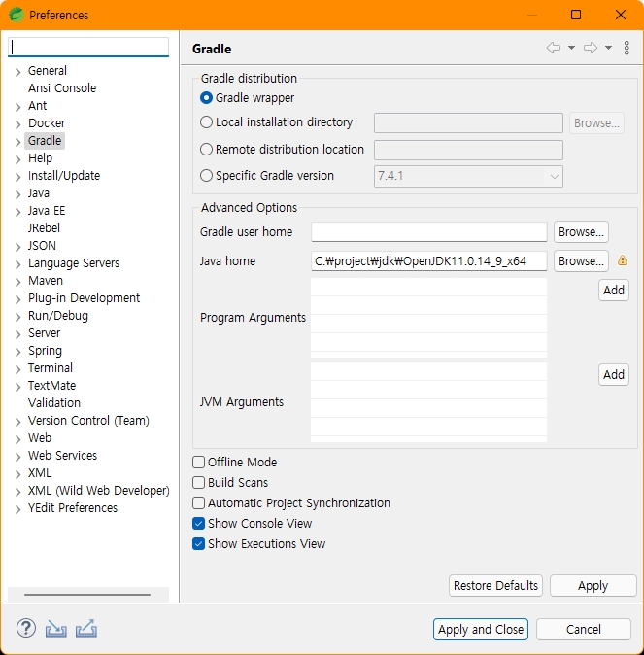The image size is (644, 655).
Task: Select Install/Update in the tree
Action: pos(64,176)
